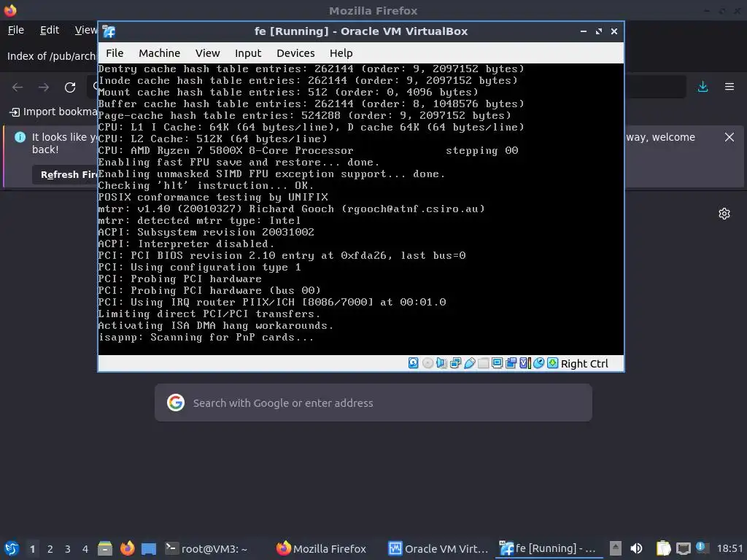This screenshot has width=747, height=560.
Task: Click the Right Ctrl host key label
Action: coord(584,364)
